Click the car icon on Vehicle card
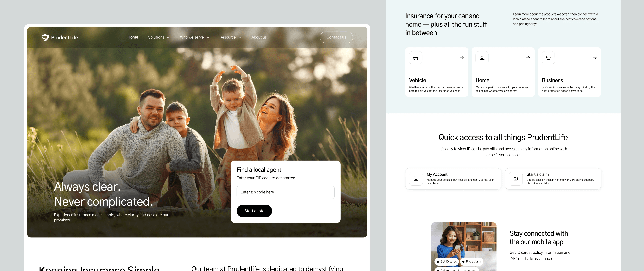Screen dimensions: 644x271 [416, 58]
